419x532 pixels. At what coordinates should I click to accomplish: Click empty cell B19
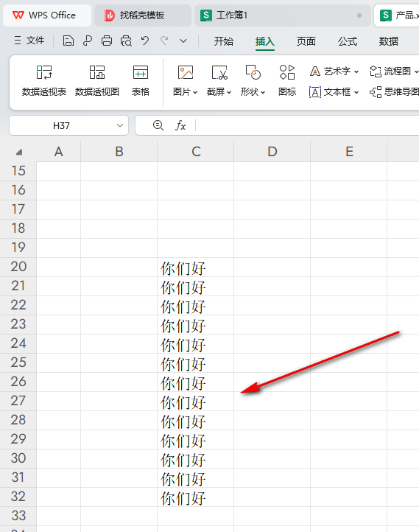[119, 248]
